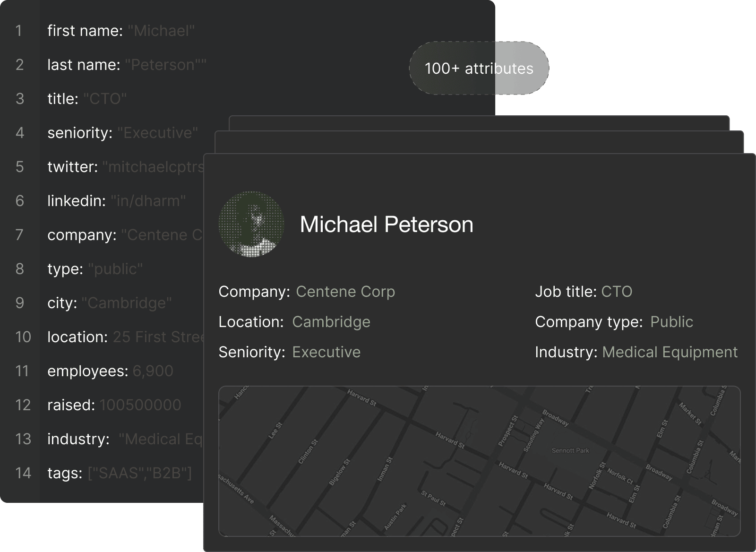Click the "Cambridge" location value on profile card

[x=331, y=322]
